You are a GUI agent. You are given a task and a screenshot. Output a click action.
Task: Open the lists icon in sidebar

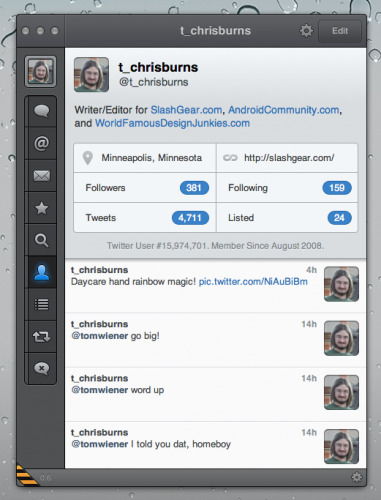coord(41,304)
